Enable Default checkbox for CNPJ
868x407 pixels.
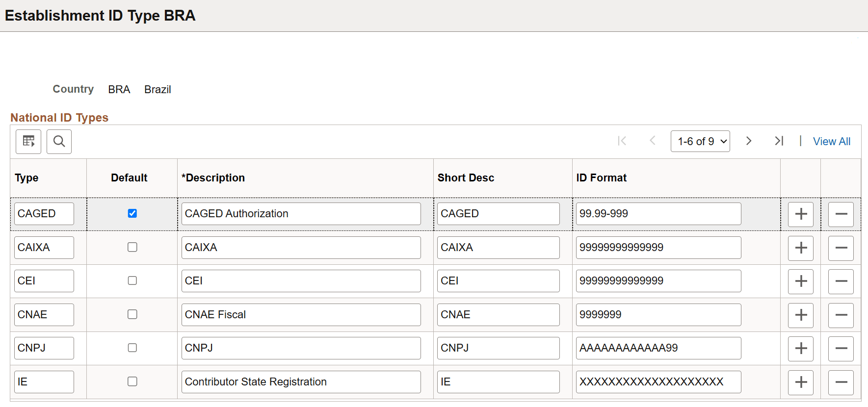[132, 348]
